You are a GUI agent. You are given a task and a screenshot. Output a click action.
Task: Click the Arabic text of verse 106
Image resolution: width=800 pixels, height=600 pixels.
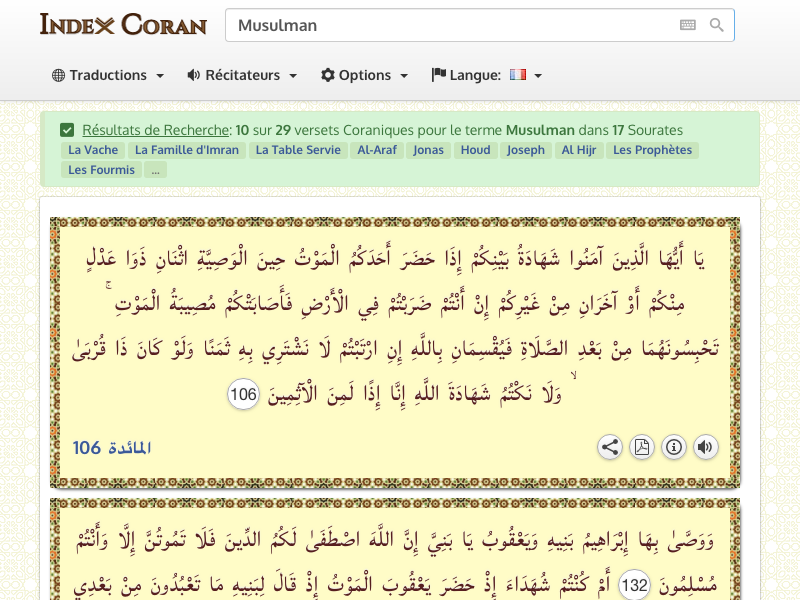[x=395, y=327]
